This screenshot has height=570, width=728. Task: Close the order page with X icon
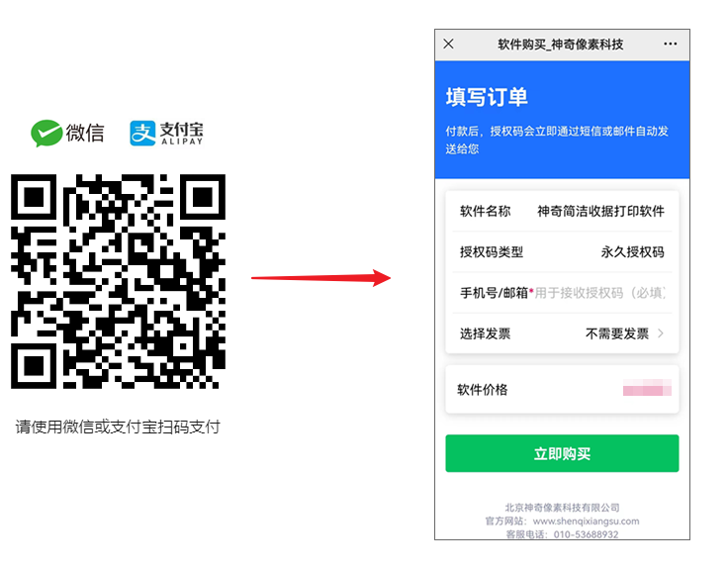448,44
